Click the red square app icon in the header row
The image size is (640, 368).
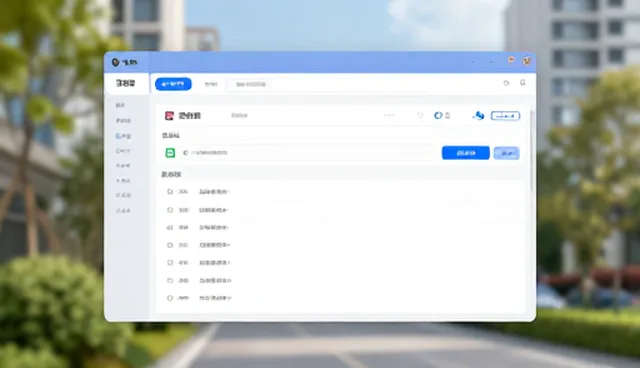point(169,116)
